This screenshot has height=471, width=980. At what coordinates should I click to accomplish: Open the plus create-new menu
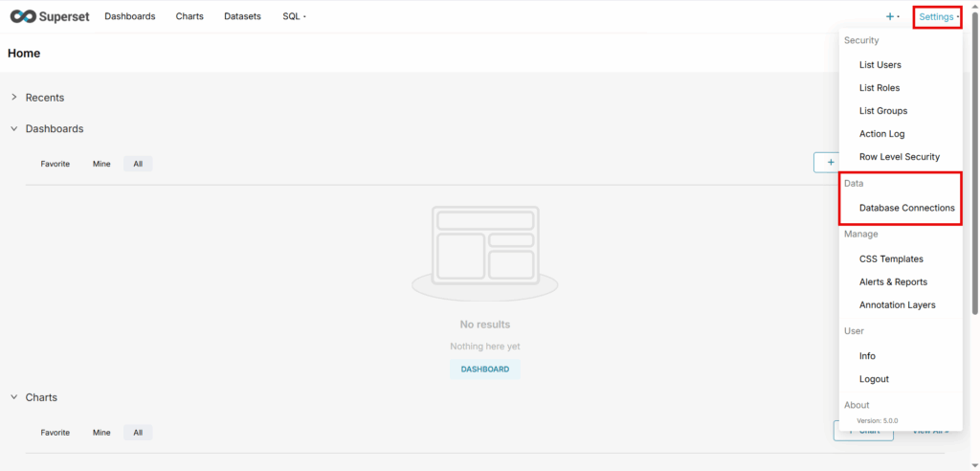tap(891, 16)
